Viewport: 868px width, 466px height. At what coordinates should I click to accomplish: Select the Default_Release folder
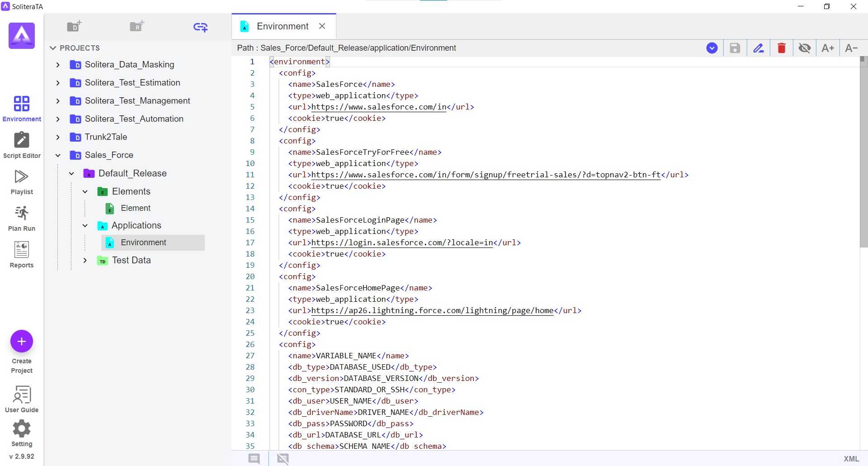point(132,173)
